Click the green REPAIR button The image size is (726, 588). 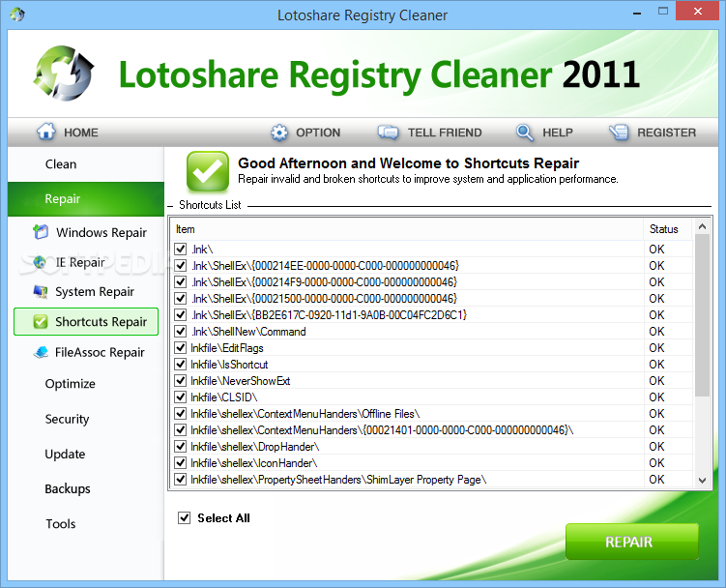tap(632, 542)
